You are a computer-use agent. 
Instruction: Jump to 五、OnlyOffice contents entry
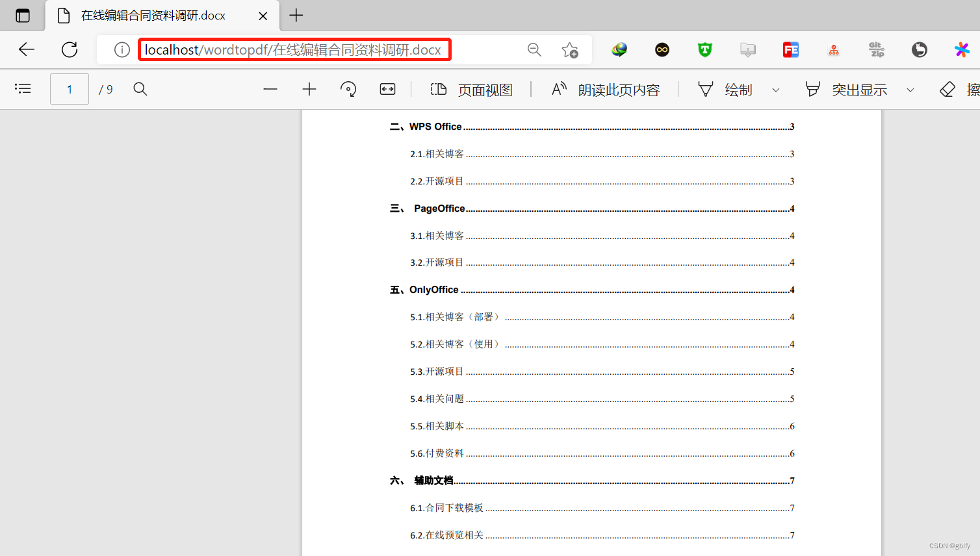click(592, 290)
